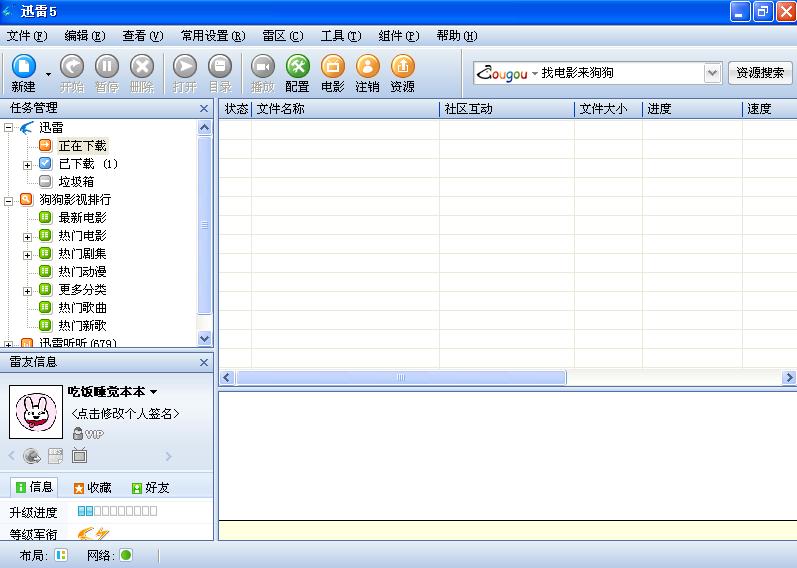Open the 文件(F) menu
This screenshot has height=568, width=797.
point(26,36)
